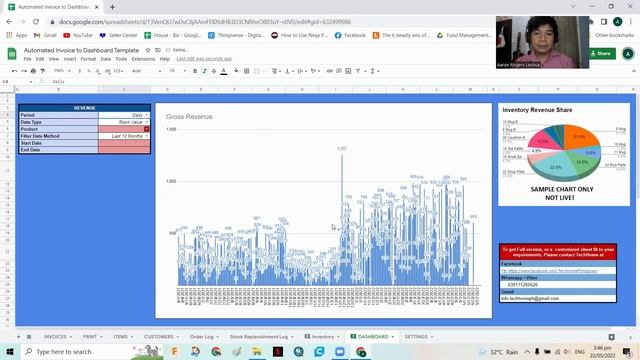
Task: Toggle strikethrough formatting
Action: (214, 71)
